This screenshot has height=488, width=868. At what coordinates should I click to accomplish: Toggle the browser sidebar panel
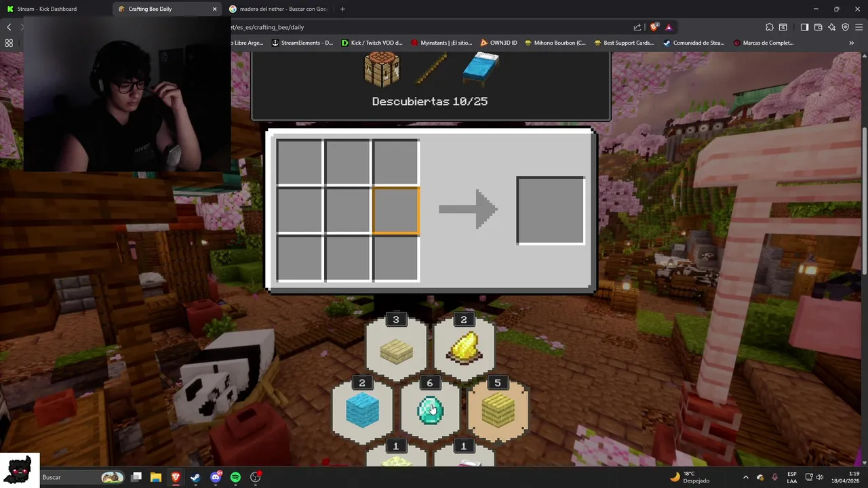(x=804, y=27)
